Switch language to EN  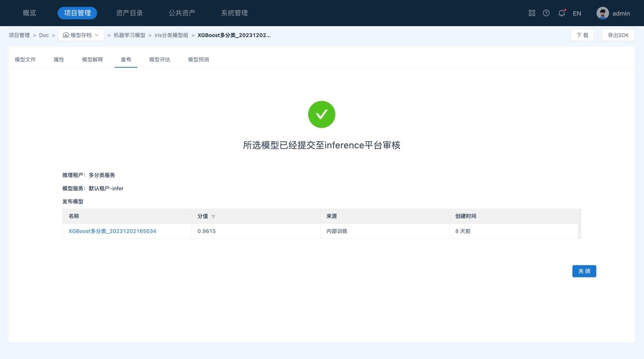(x=577, y=13)
